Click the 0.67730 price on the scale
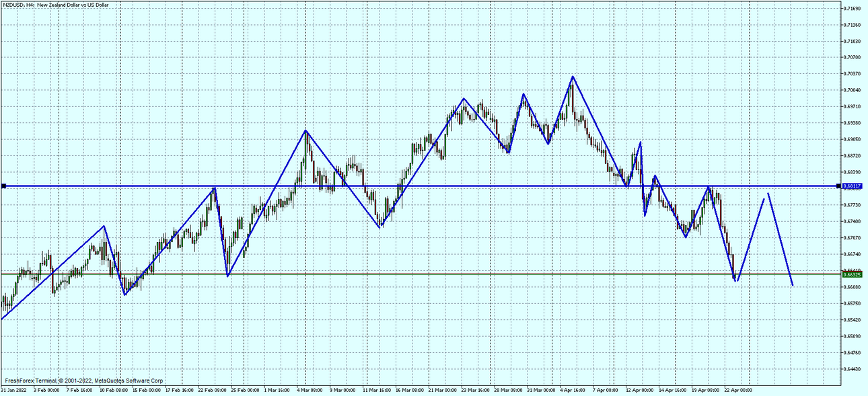This screenshot has height=396, width=868. coord(853,205)
